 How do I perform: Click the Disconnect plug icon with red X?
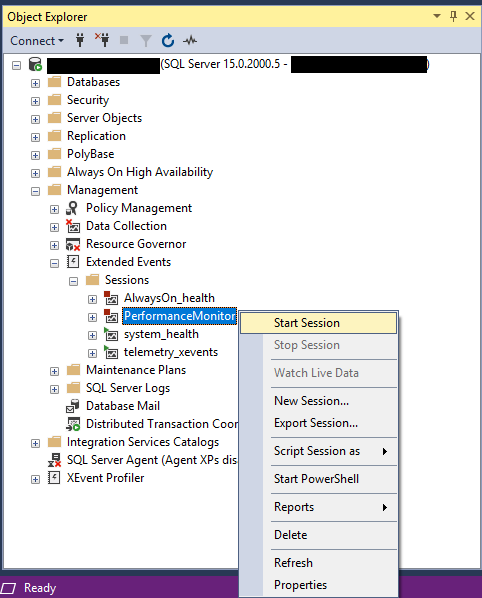coord(102,40)
